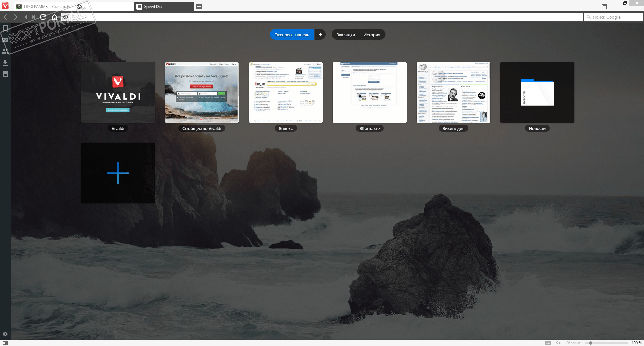Click the magnifier icon in search field
This screenshot has height=346, width=644.
pos(589,17)
